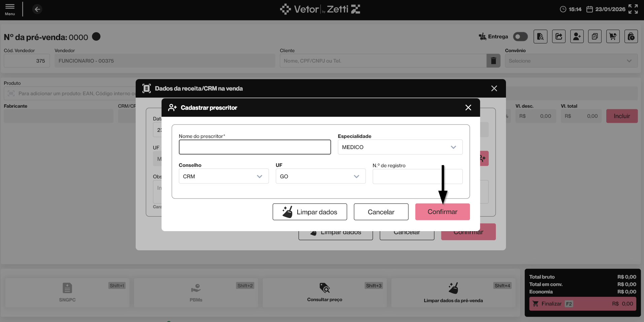Screen dimensions: 644x322
Task: Click the Vl. desc. amount field
Action: click(536, 116)
